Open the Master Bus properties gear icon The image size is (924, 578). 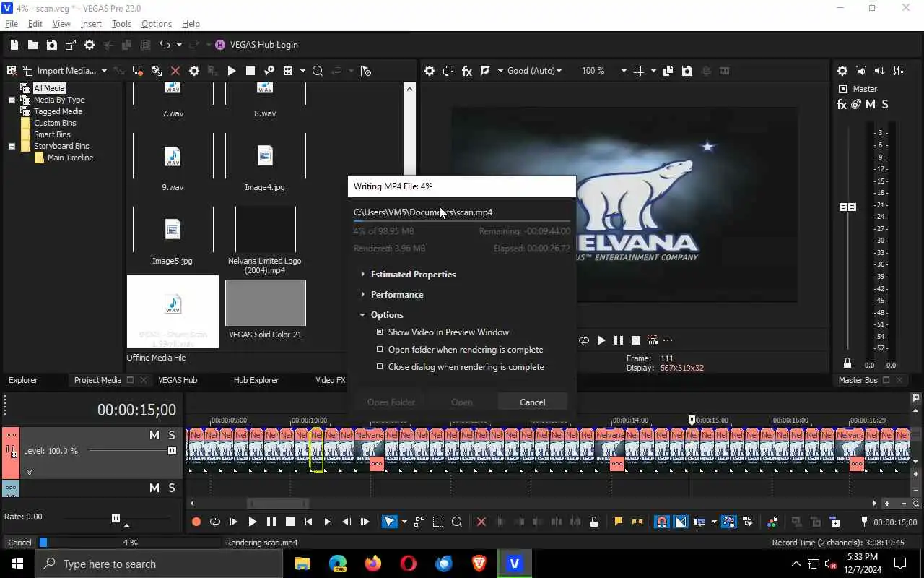(x=842, y=71)
